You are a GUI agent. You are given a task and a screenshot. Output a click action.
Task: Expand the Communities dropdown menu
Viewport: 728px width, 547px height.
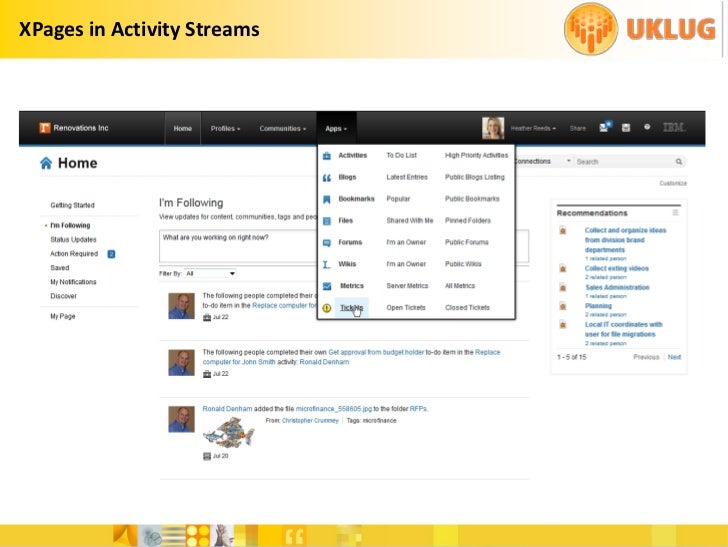pyautogui.click(x=282, y=129)
